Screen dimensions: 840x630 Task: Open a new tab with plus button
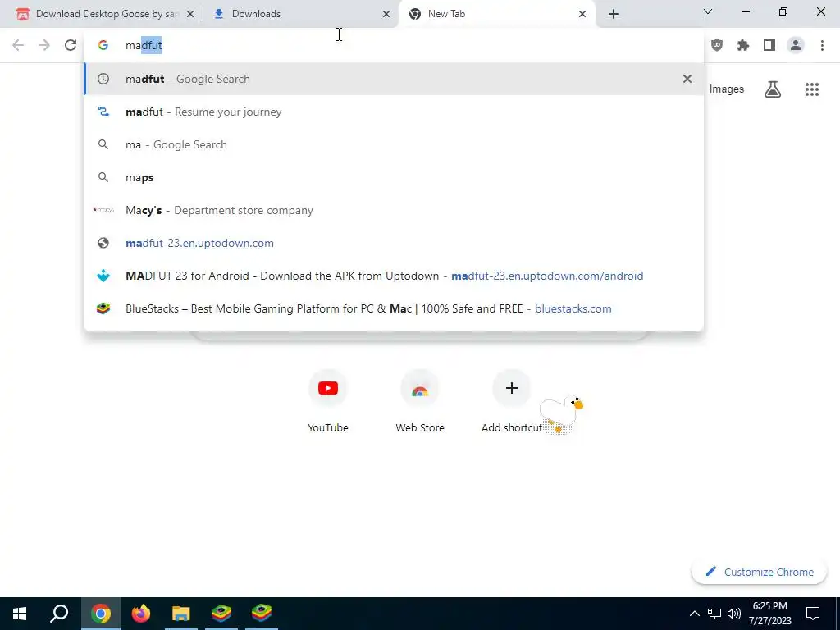614,15
